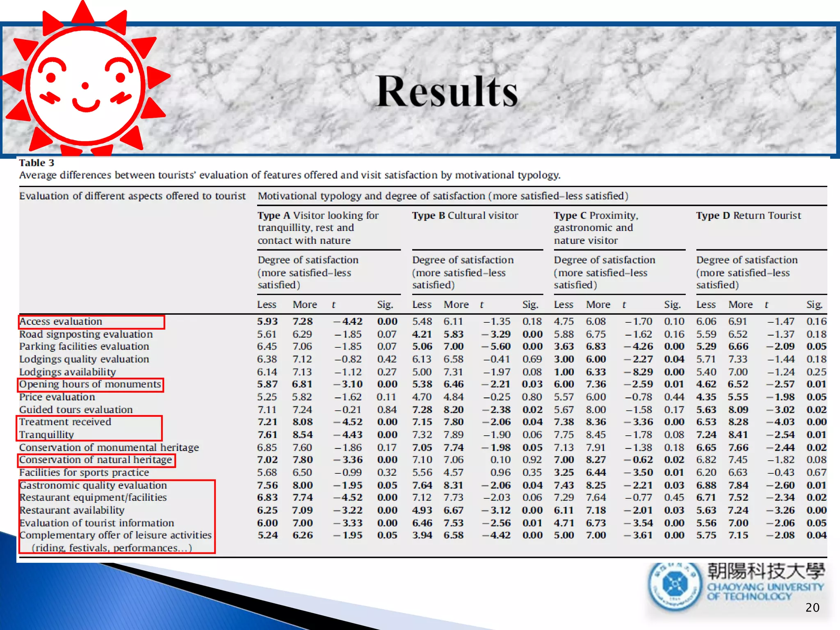The image size is (840, 630).
Task: Click the Chaoyang University of Technology text
Action: tap(765, 591)
